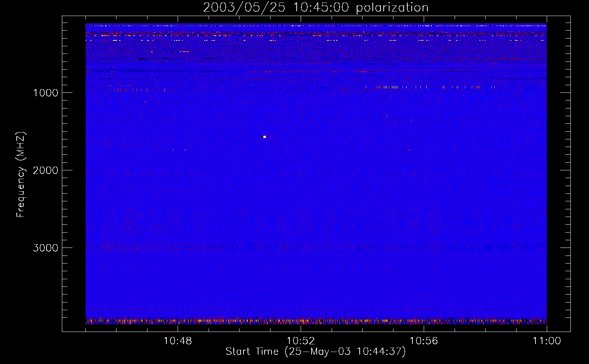589x364 pixels.
Task: Click the 10:52 time tick label
Action: pos(301,341)
